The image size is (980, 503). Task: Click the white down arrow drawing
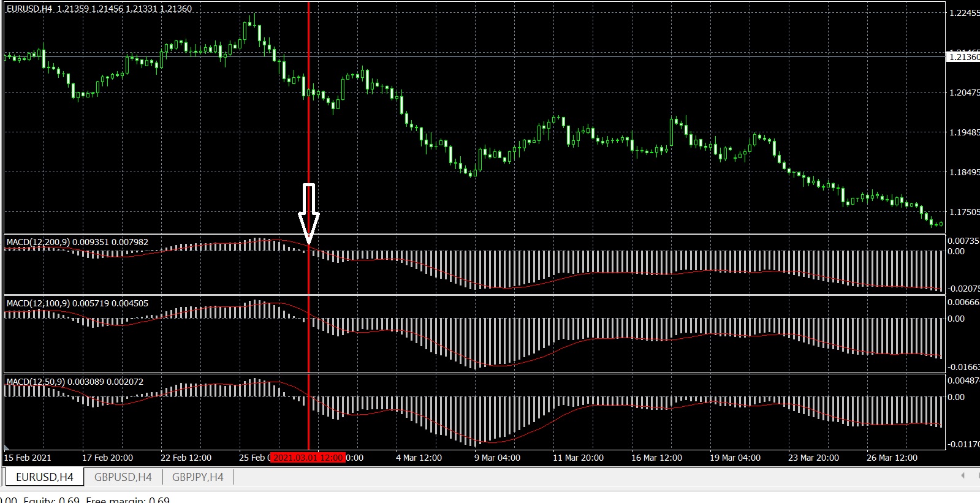click(x=308, y=216)
